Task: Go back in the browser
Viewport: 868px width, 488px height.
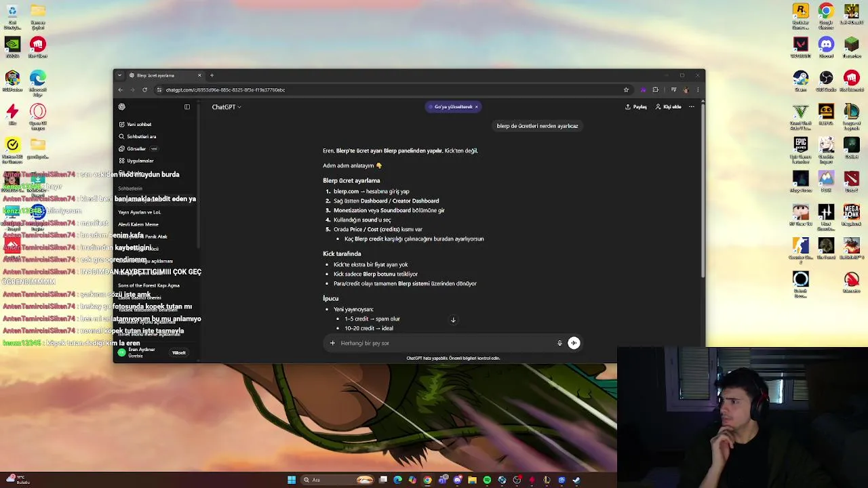Action: [121, 89]
